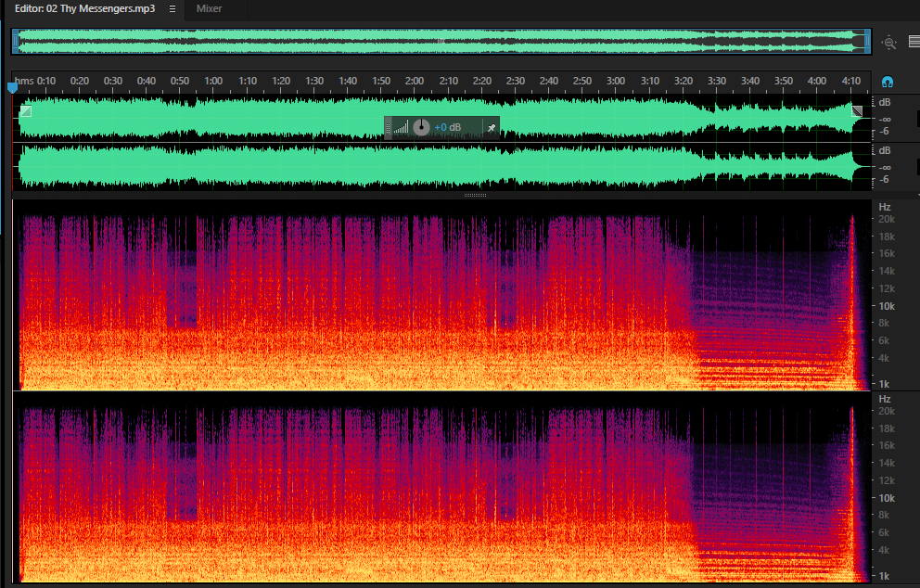Click the upper spectrogram '10k' frequency label
The height and width of the screenshot is (588, 920).
(887, 306)
